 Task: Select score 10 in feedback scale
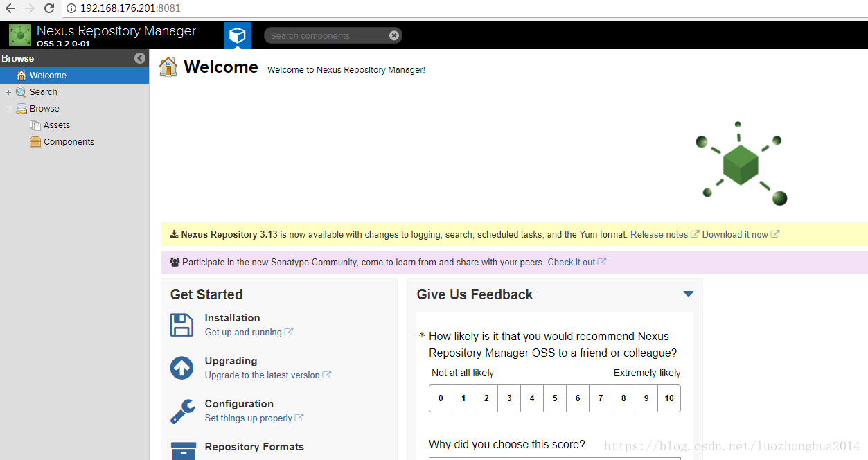(669, 398)
